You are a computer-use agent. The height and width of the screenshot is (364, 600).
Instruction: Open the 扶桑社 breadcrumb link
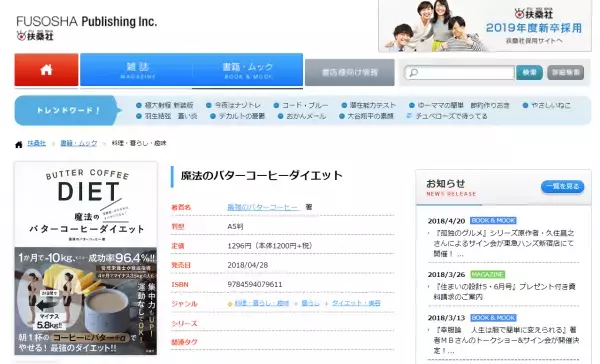36,143
